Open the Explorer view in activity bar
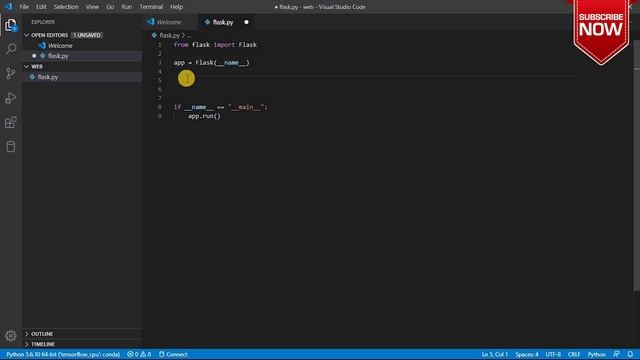640x360 pixels. coord(11,25)
